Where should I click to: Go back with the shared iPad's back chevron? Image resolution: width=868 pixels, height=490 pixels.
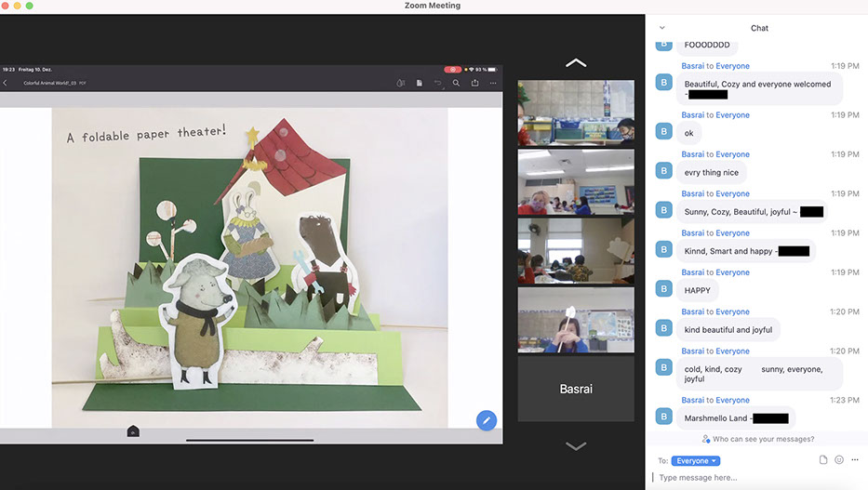point(5,83)
